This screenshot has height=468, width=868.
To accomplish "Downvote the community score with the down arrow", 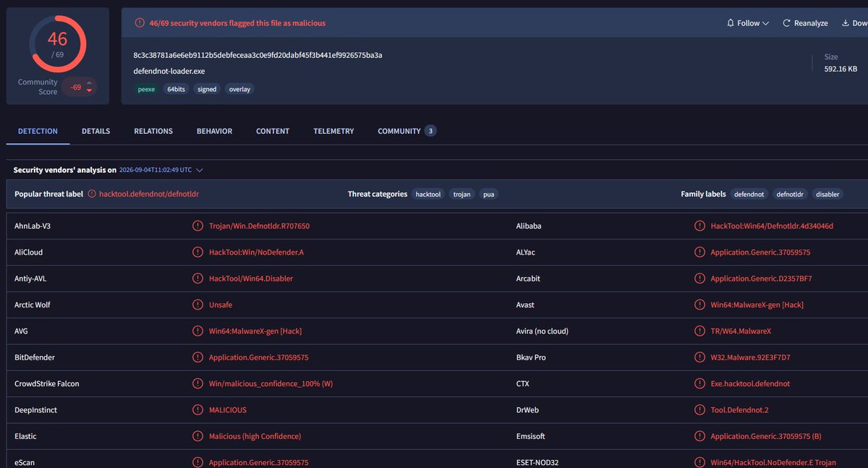I will pos(89,91).
